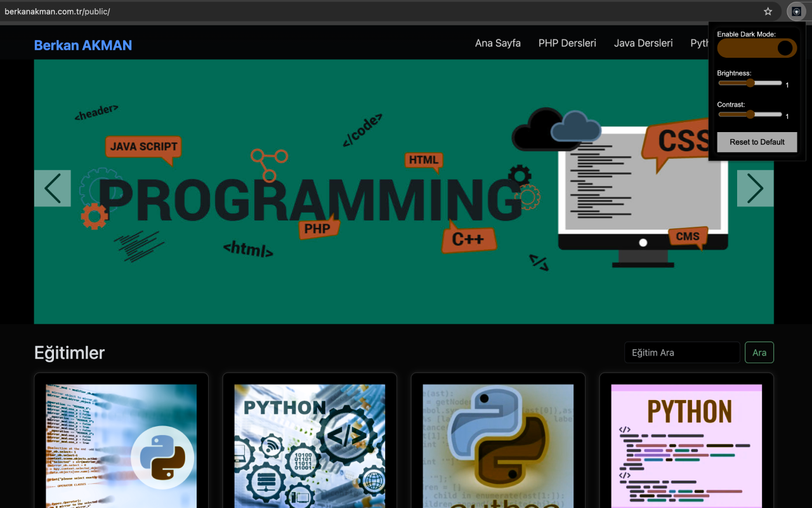Click the PROGRAMMING banner image

point(404,192)
